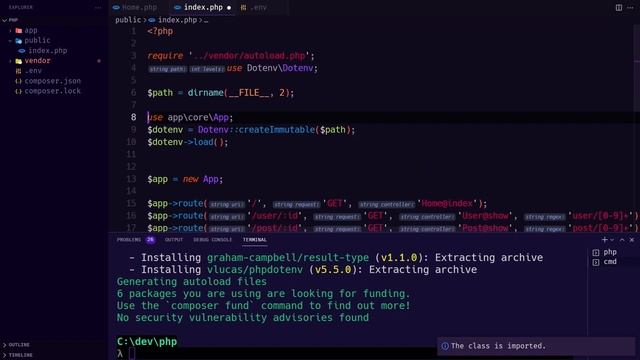Image resolution: width=640 pixels, height=360 pixels.
Task: Open the new terminal profile dropdown arrow
Action: pos(612,240)
